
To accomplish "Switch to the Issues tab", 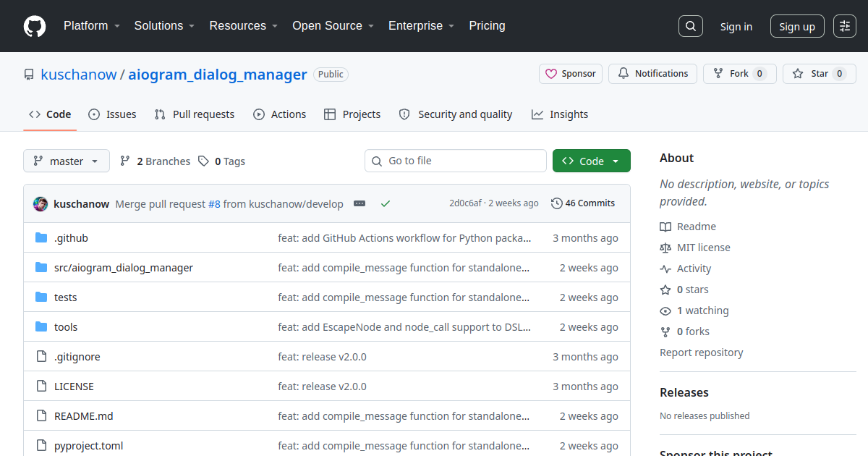I will tap(112, 114).
